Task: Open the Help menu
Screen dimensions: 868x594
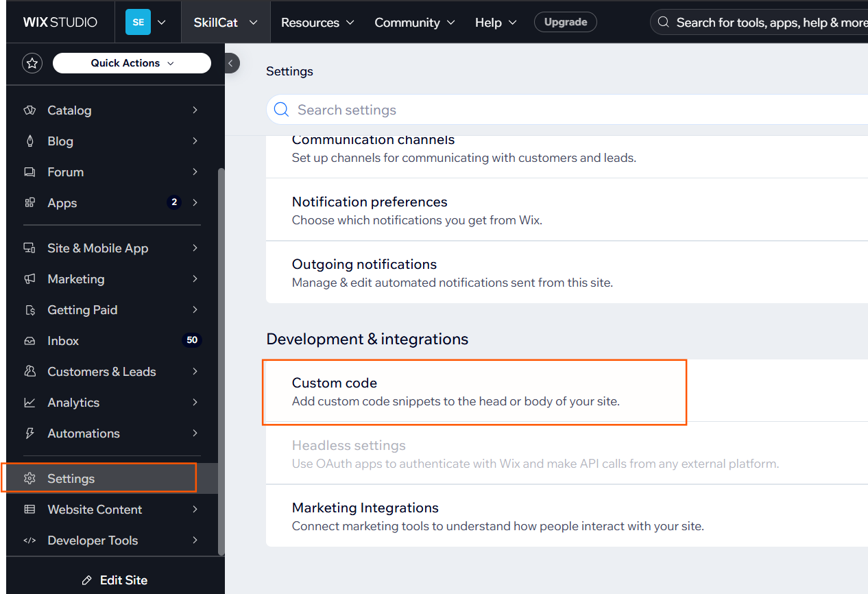Action: tap(495, 22)
